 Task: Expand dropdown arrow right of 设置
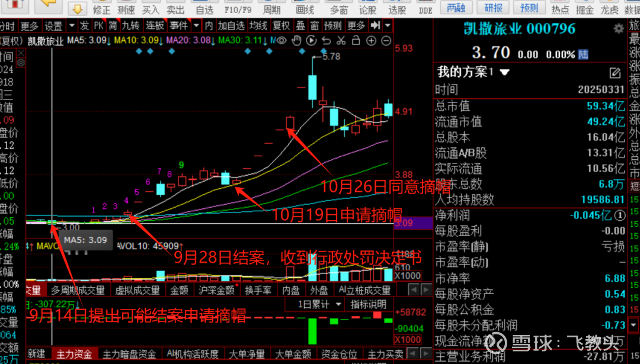[x=72, y=25]
